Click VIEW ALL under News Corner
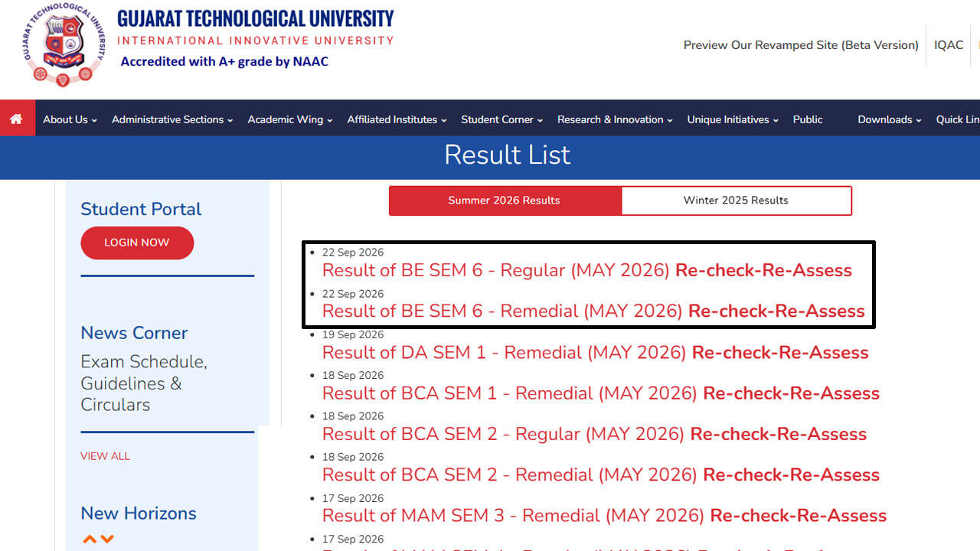Image resolution: width=980 pixels, height=551 pixels. [x=105, y=456]
